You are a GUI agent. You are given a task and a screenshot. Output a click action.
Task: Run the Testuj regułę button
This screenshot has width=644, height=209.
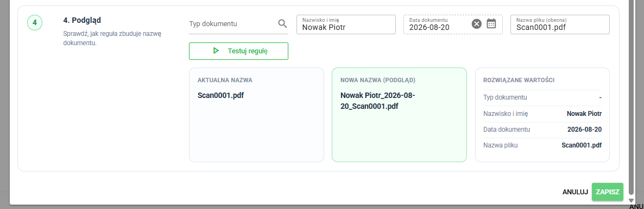point(238,51)
